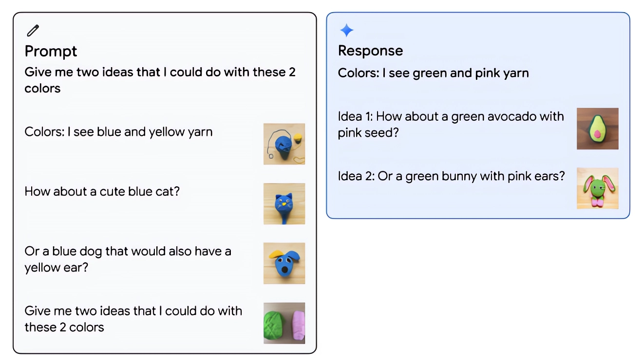The height and width of the screenshot is (364, 643).
Task: Click the Idea 2 green bunny text
Action: click(451, 176)
